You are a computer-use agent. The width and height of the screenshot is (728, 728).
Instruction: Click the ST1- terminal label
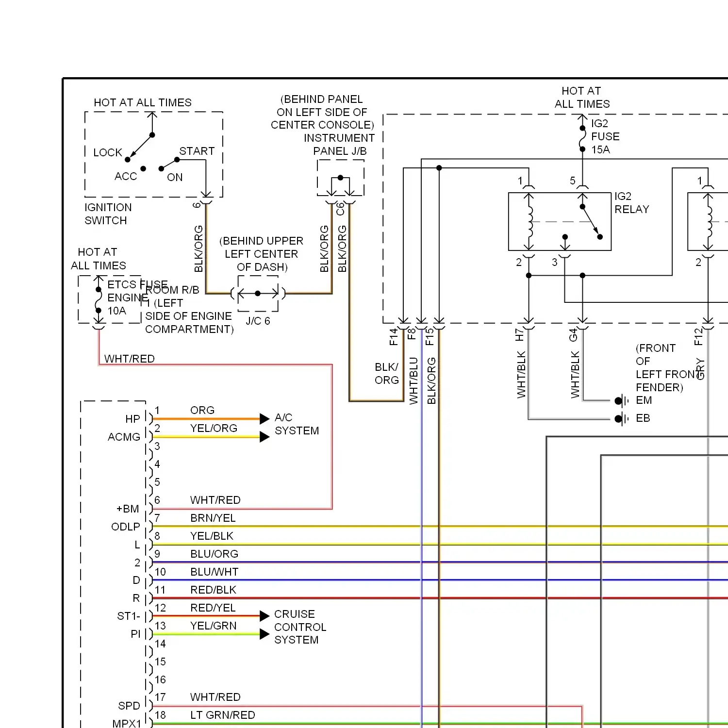[x=129, y=616]
